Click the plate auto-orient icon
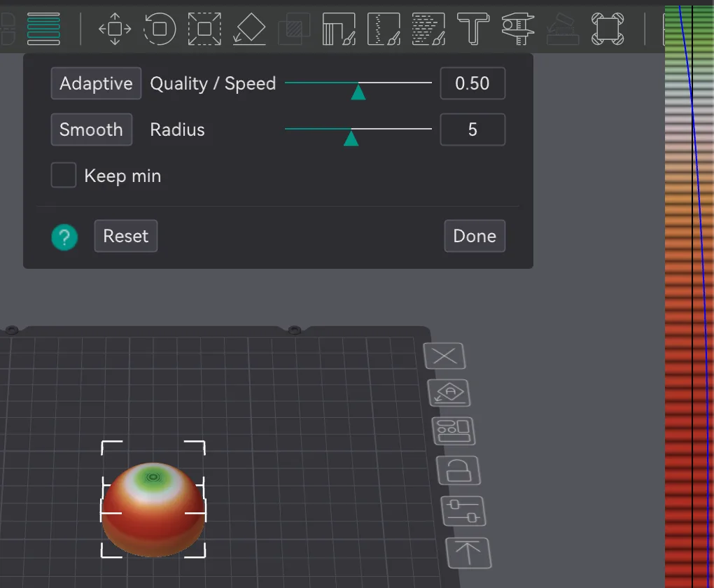The width and height of the screenshot is (714, 588). point(449,393)
